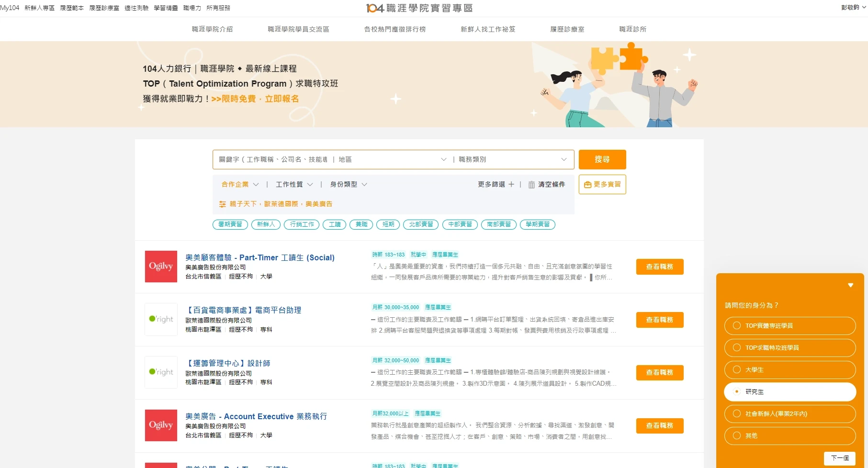868x468 pixels.
Task: Open the 職務類別 dropdown
Action: pyautogui.click(x=512, y=159)
